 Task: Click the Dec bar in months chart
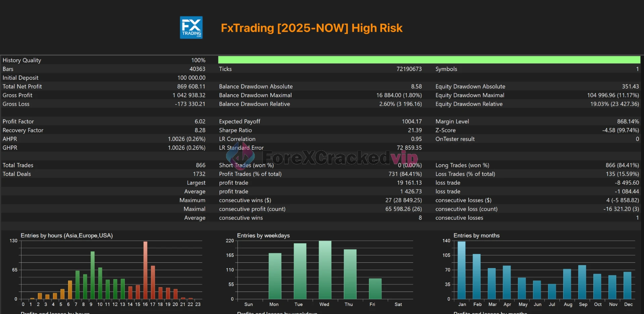point(627,285)
